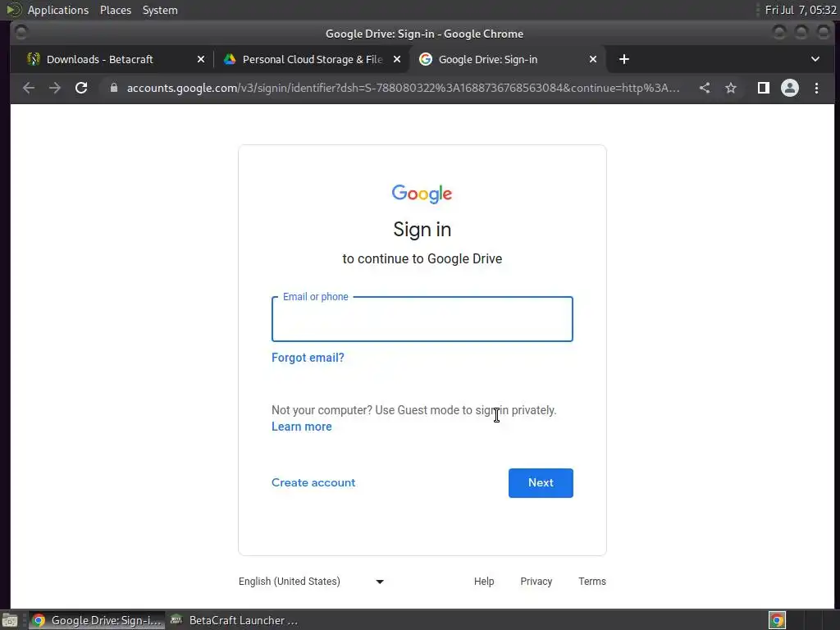This screenshot has height=630, width=840.
Task: Click the show desktop icon in bottom panel
Action: click(x=10, y=620)
